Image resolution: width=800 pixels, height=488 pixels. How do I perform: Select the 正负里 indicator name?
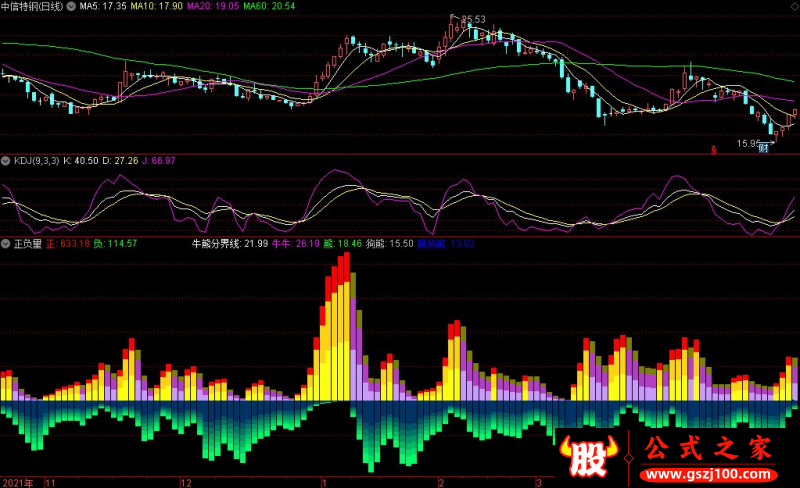pyautogui.click(x=28, y=244)
